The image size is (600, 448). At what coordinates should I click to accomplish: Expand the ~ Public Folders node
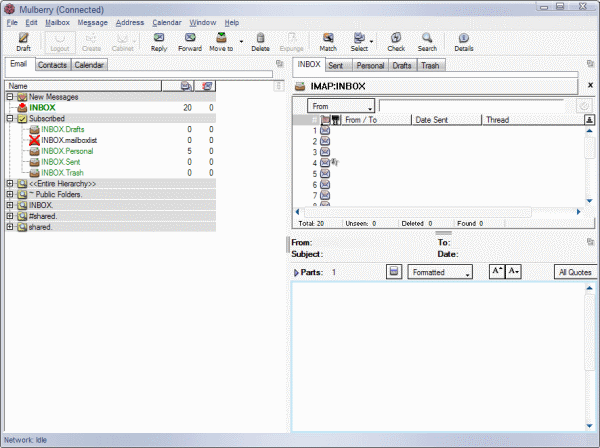(x=10, y=194)
